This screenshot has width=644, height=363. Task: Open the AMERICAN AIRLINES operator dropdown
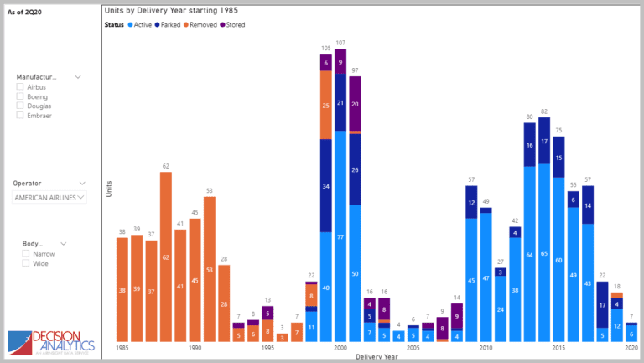pyautogui.click(x=49, y=198)
